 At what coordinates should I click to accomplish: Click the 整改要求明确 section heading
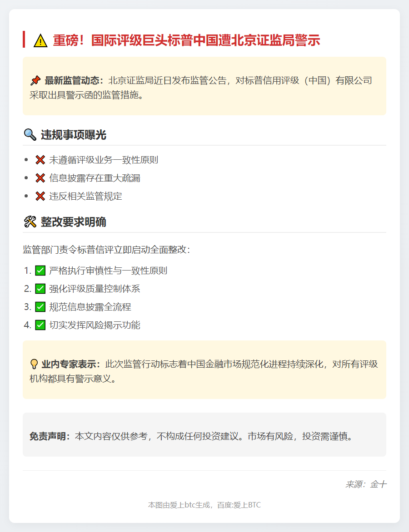pyautogui.click(x=74, y=222)
